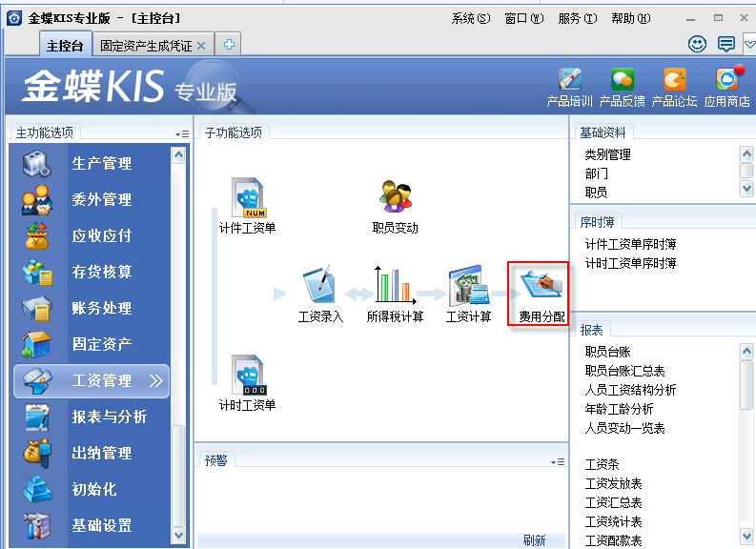Open the 帮助 menu
Viewport: 756px width, 549px height.
pos(630,18)
